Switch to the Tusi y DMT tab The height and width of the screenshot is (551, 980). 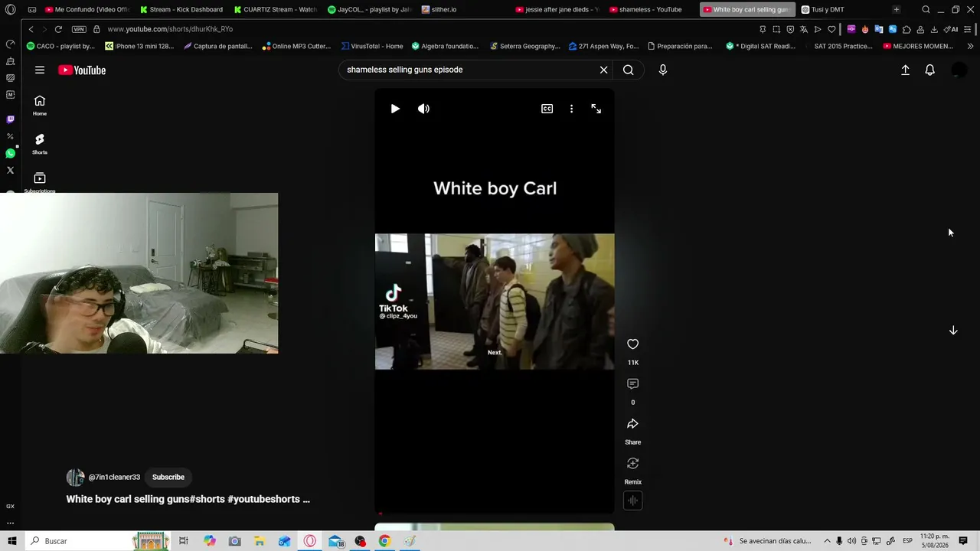(842, 10)
